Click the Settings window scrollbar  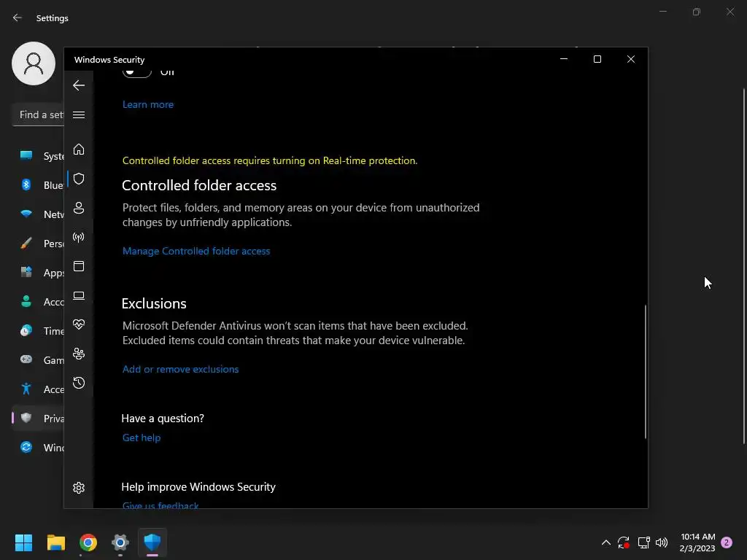[x=744, y=267]
